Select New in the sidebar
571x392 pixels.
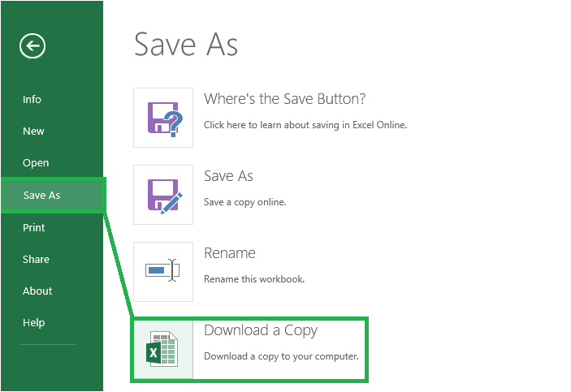33,131
